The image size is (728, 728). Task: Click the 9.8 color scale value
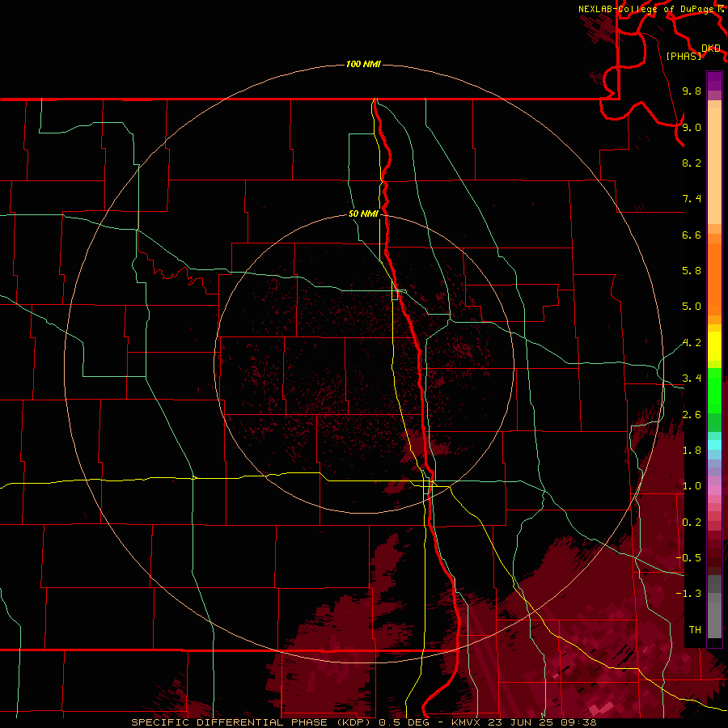(692, 91)
